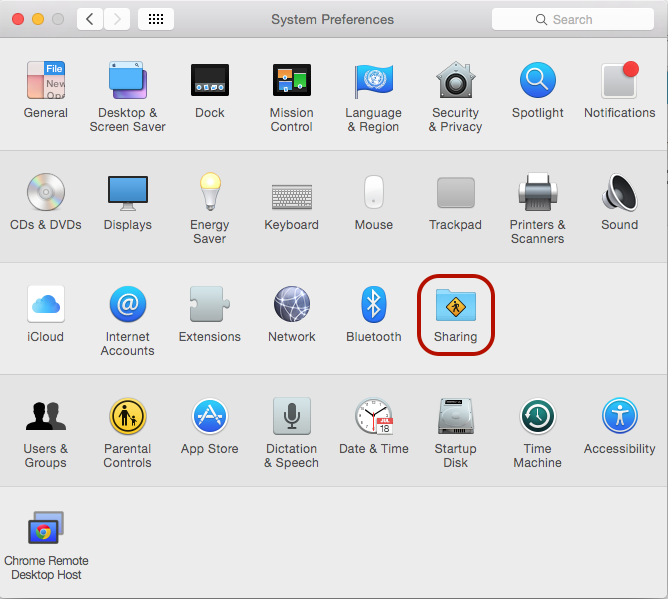Viewport: 668px width, 599px height.
Task: Minimize the window with yellow button
Action: pyautogui.click(x=38, y=19)
